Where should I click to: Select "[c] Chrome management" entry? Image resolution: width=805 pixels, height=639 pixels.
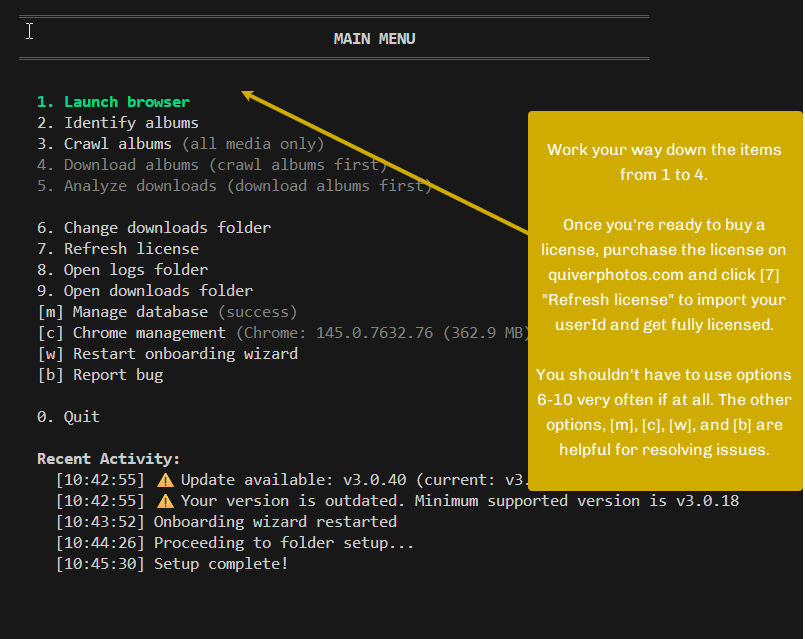pyautogui.click(x=131, y=333)
